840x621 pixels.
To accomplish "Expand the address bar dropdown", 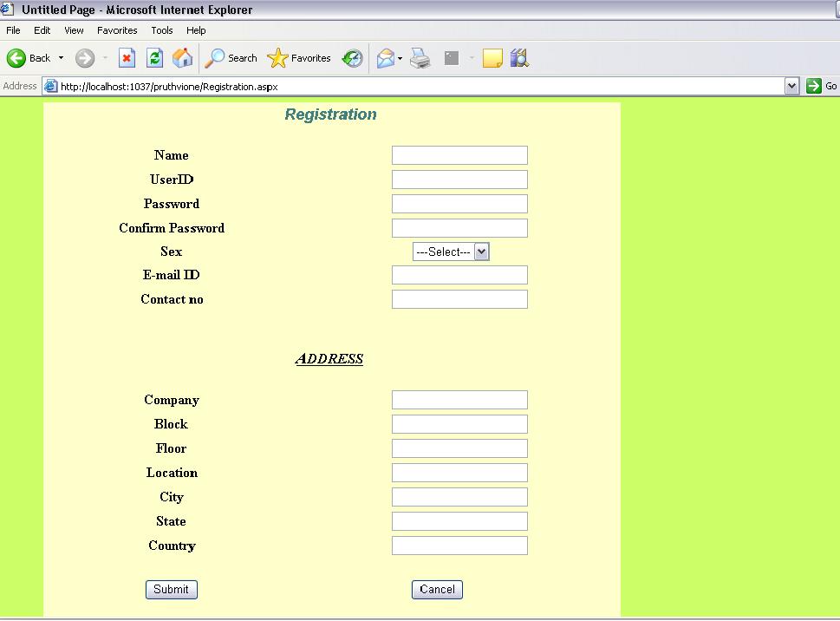I will 791,86.
